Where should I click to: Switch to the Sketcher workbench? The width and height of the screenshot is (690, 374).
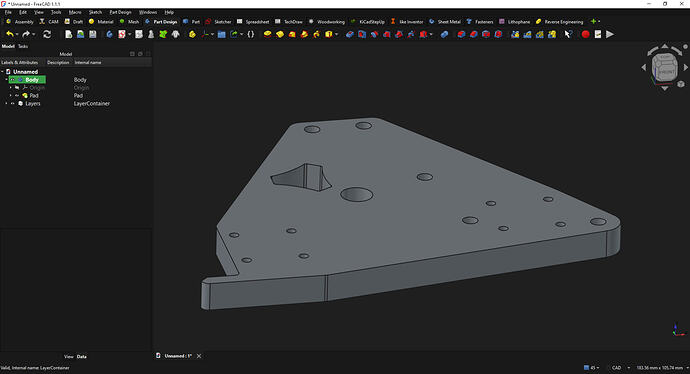[x=218, y=22]
